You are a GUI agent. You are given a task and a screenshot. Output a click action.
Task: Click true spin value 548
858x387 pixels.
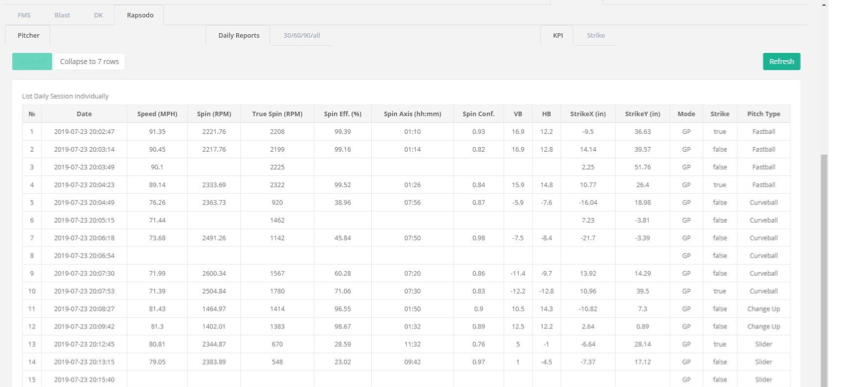click(277, 362)
